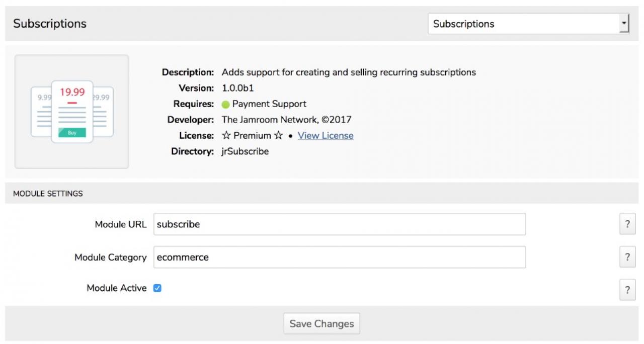Open help for Module Active setting
The image size is (644, 344).
click(x=627, y=290)
